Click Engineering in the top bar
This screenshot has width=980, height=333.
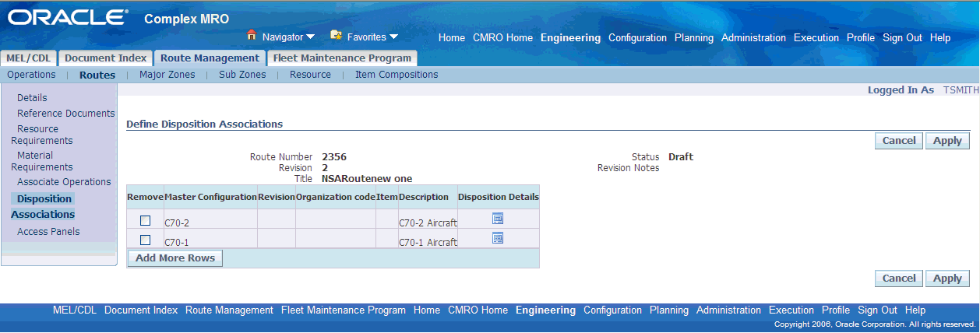click(571, 37)
